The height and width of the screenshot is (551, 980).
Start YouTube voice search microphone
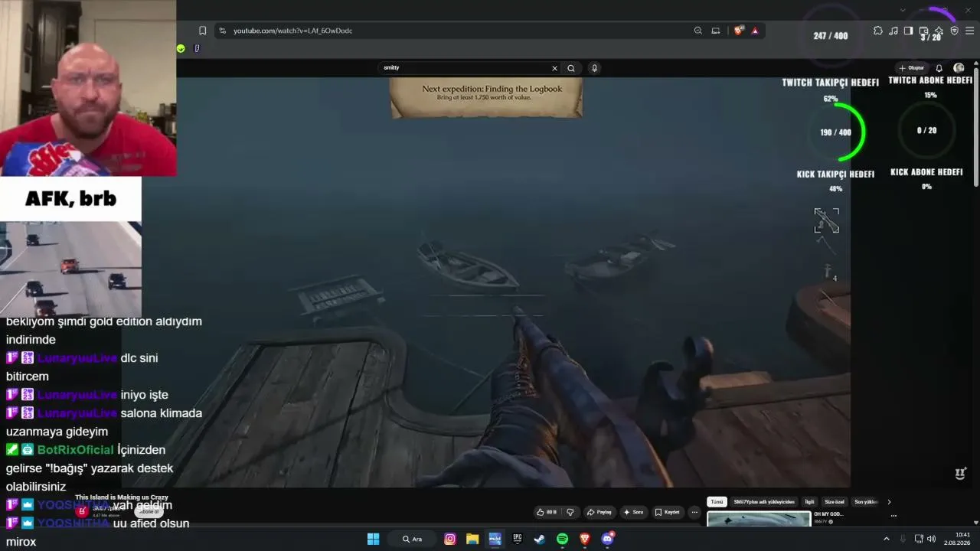594,68
